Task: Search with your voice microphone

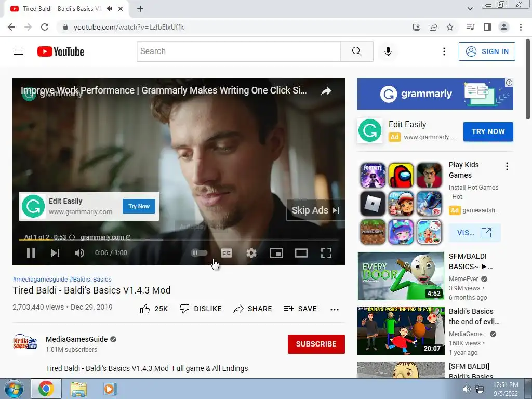Action: [388, 51]
